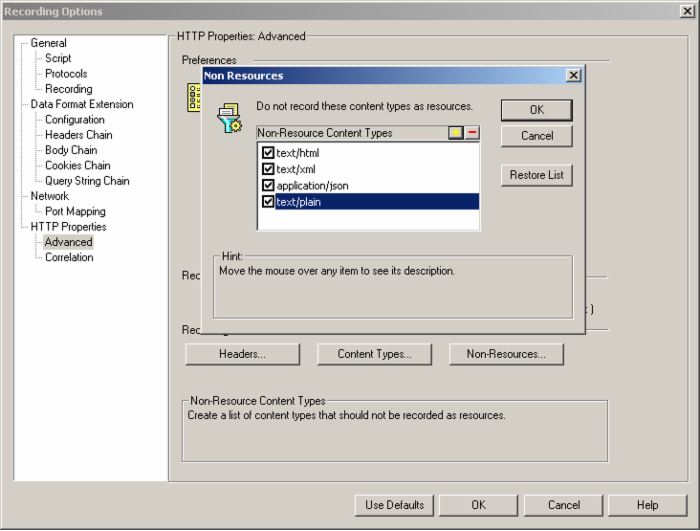Click the filter document icon in Non Resources
Image resolution: width=700 pixels, height=531 pixels.
click(230, 117)
